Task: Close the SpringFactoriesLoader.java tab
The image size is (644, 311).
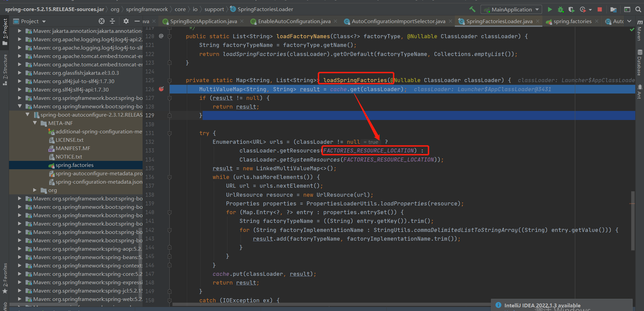Action: pos(538,21)
